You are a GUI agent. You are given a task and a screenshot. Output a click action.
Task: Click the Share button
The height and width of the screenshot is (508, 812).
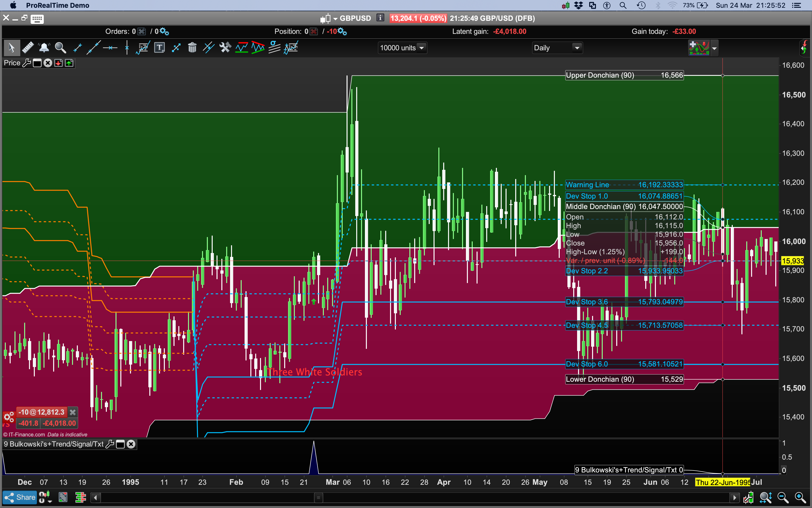(x=20, y=497)
